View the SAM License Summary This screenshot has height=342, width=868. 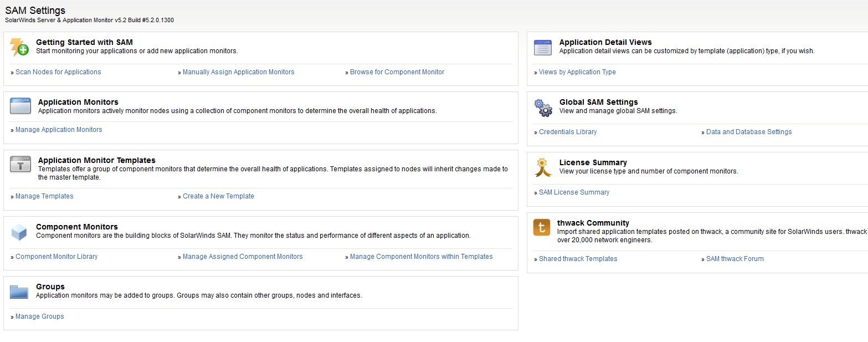[x=574, y=192]
